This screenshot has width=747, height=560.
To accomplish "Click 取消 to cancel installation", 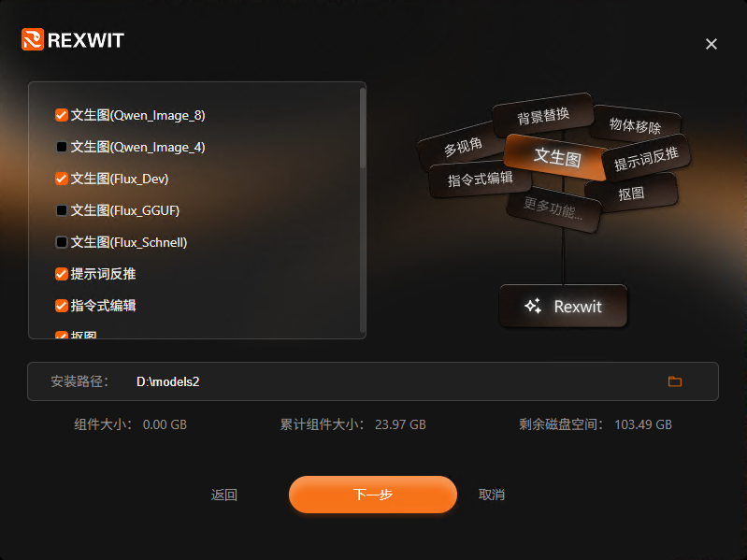I will pyautogui.click(x=492, y=495).
